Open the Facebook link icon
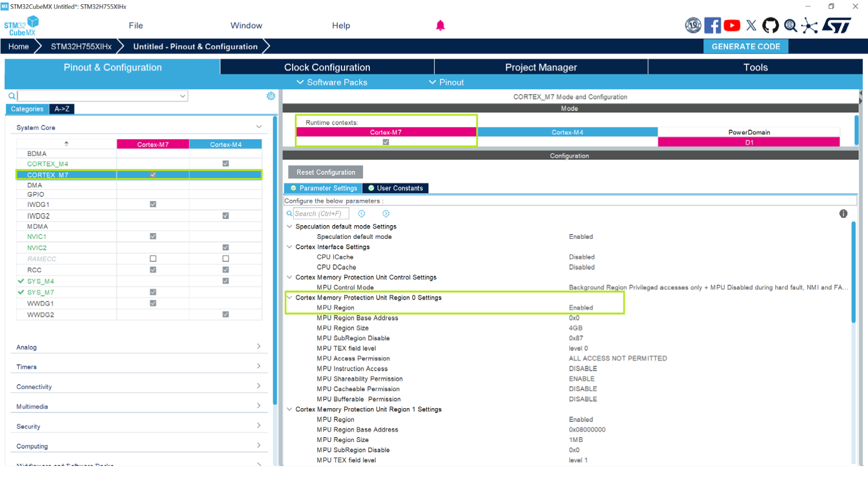Image resolution: width=868 pixels, height=488 pixels. 712,25
